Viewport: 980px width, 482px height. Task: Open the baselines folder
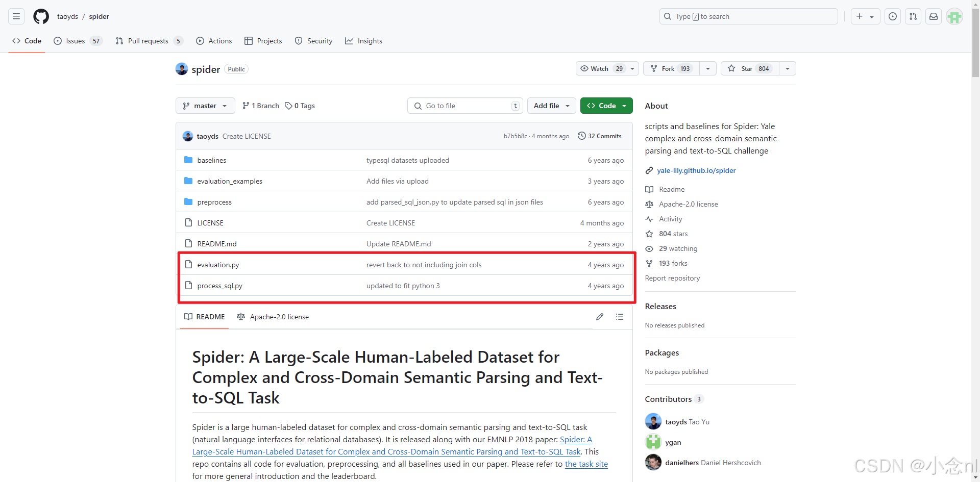[212, 160]
